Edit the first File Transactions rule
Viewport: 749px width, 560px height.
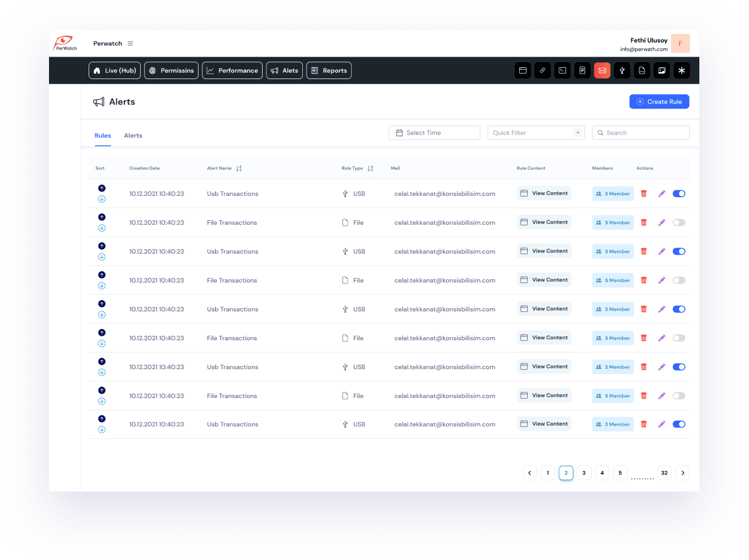[661, 223]
